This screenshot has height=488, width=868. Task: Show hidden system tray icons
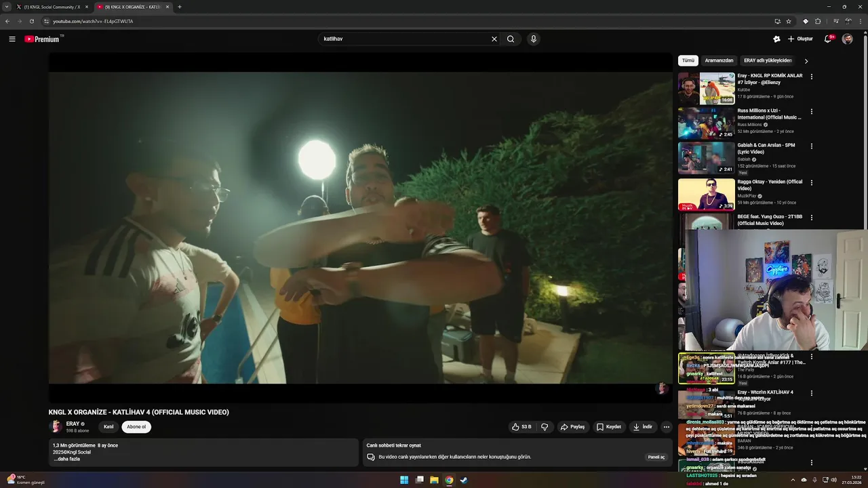(x=793, y=480)
